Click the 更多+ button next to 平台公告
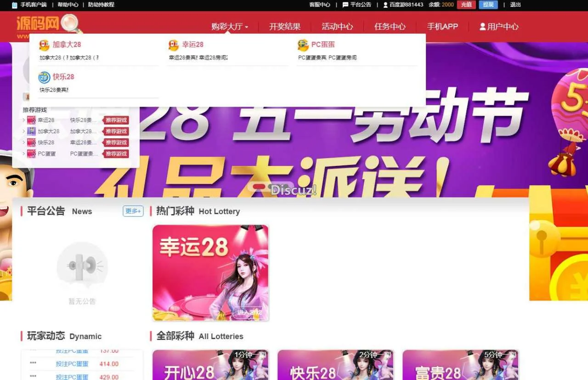This screenshot has height=380, width=588. click(133, 211)
